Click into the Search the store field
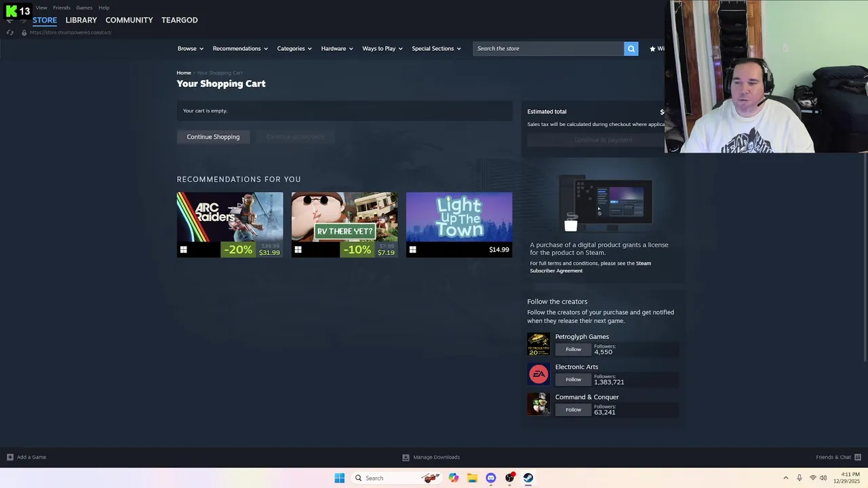The height and width of the screenshot is (488, 868). click(548, 49)
